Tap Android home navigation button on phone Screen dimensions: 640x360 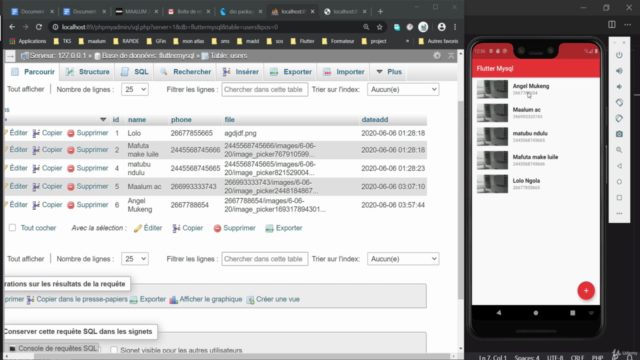pyautogui.click(x=536, y=313)
